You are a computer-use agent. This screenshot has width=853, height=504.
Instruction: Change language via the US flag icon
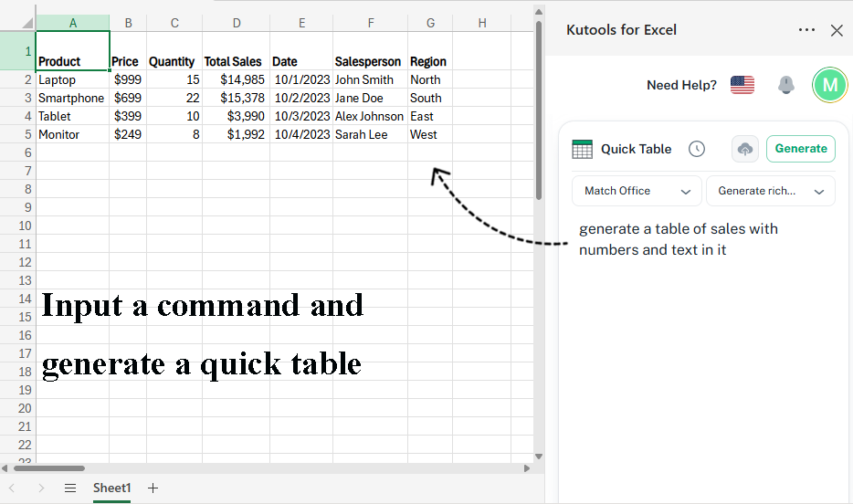(x=742, y=85)
